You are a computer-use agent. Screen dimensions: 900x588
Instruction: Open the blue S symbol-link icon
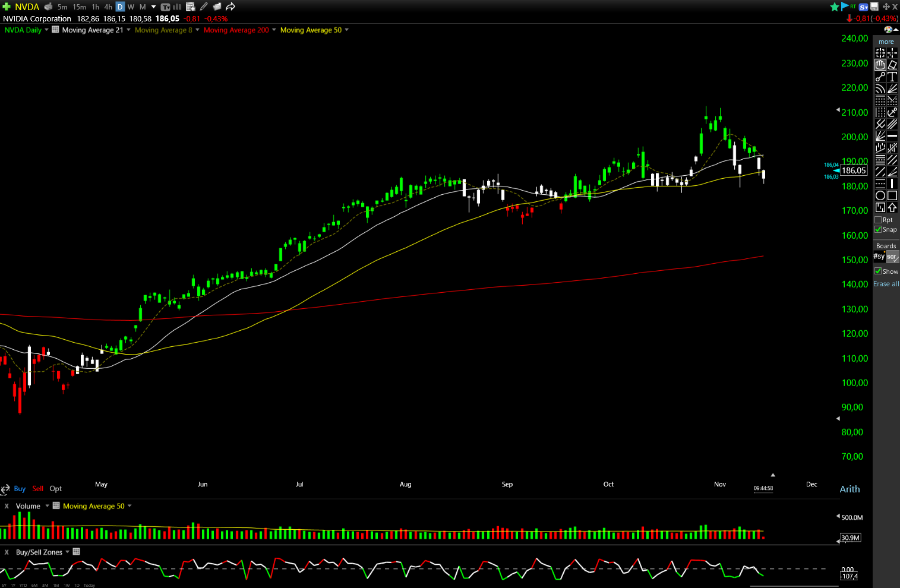(864, 7)
